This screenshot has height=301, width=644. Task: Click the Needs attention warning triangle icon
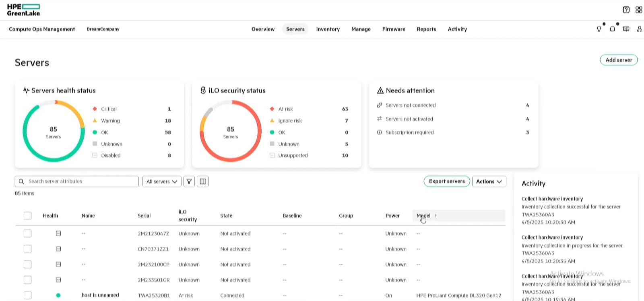pyautogui.click(x=380, y=91)
